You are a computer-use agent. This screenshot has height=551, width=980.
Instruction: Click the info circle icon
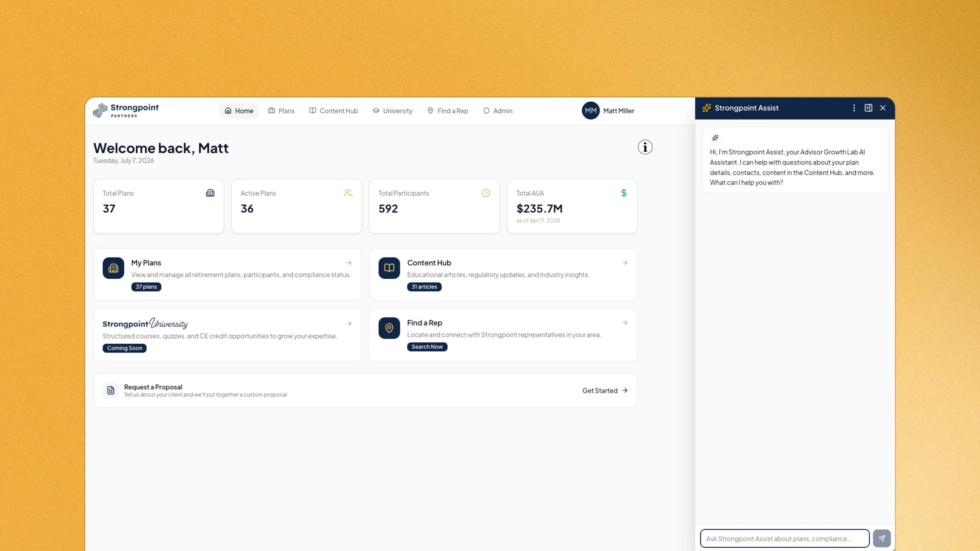(645, 147)
